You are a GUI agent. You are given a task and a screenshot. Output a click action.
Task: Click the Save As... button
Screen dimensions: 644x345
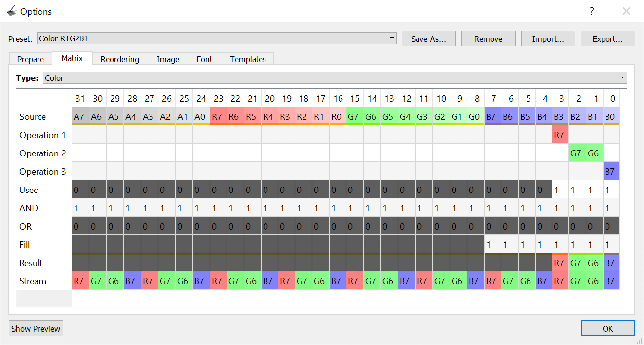[x=428, y=39]
